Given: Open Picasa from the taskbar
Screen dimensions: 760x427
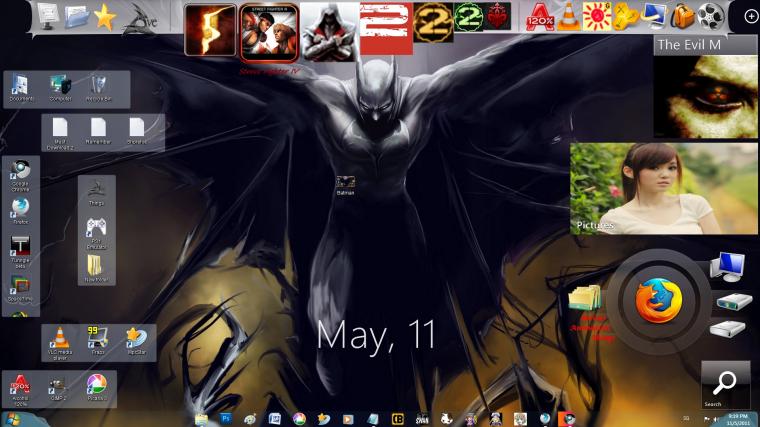Looking at the screenshot, I should pos(300,419).
